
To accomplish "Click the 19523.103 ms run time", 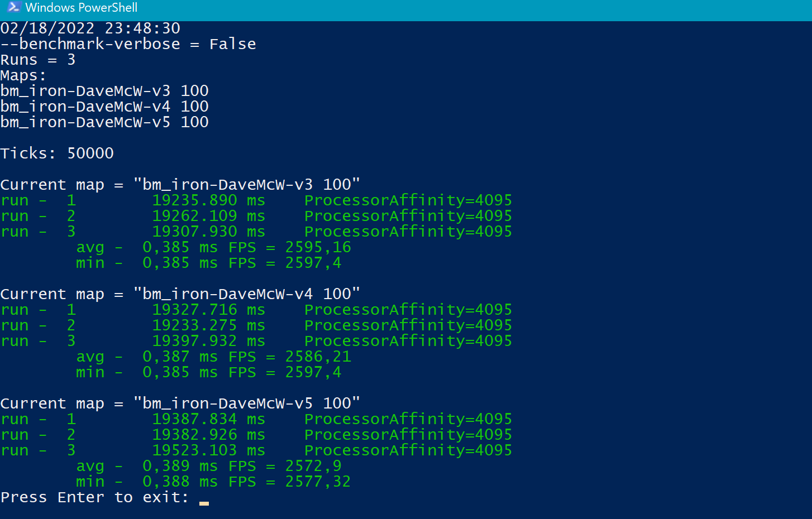I will click(x=208, y=450).
